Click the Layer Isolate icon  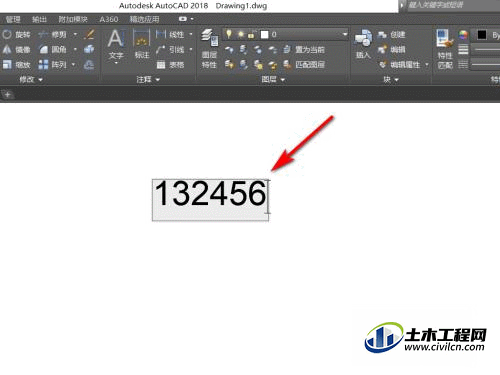pyautogui.click(x=244, y=50)
